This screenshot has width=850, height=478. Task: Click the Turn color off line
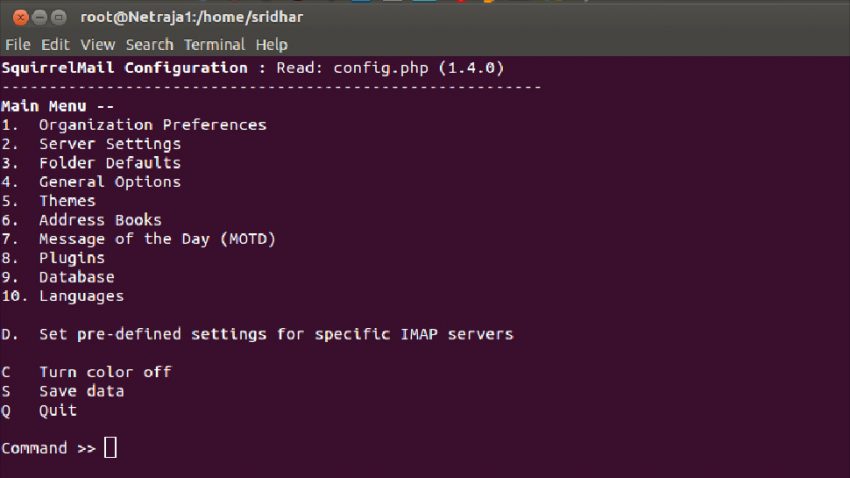click(105, 372)
